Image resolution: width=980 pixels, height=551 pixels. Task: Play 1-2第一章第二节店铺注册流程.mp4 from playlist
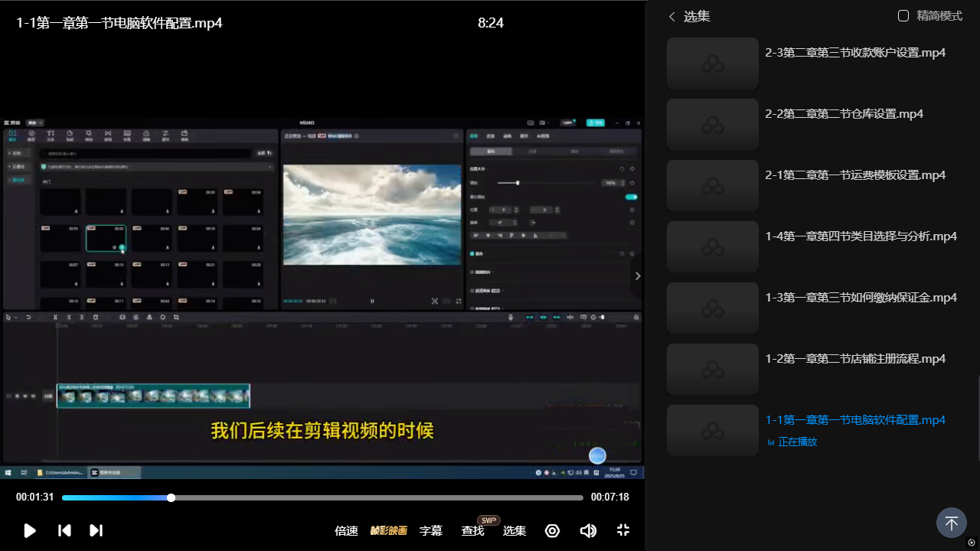855,359
